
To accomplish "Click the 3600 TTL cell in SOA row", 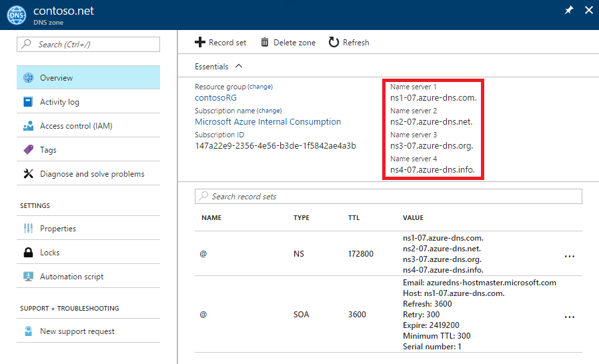I will [x=357, y=315].
